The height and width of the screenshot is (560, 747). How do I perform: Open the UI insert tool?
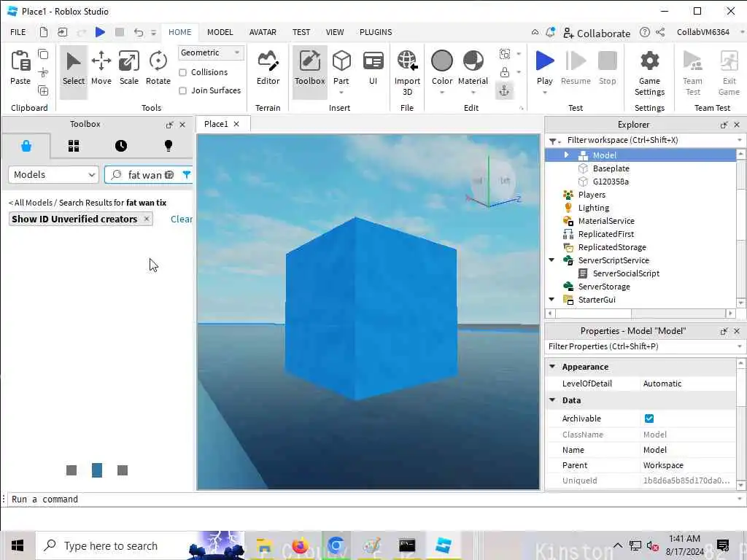point(373,69)
